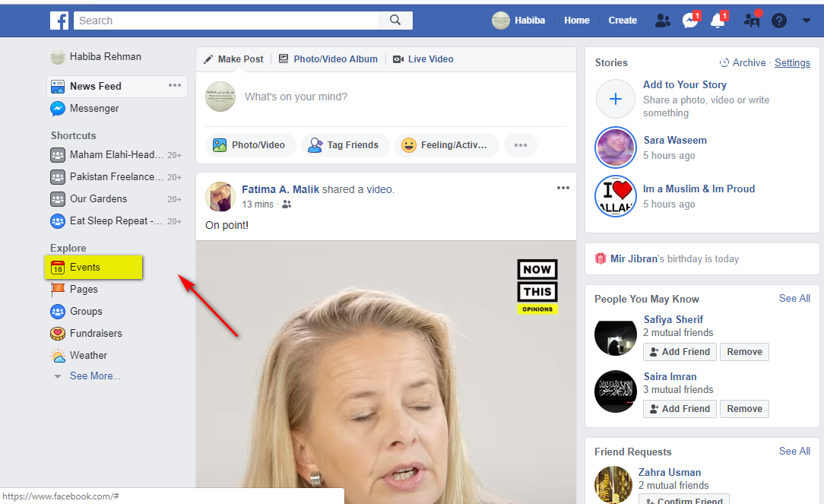Open Maham Elahi-Head shortcut group
The width and height of the screenshot is (824, 504).
point(116,154)
